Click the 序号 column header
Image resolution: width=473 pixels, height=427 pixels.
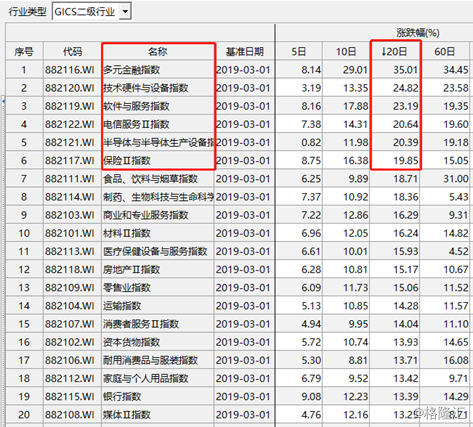click(x=24, y=51)
